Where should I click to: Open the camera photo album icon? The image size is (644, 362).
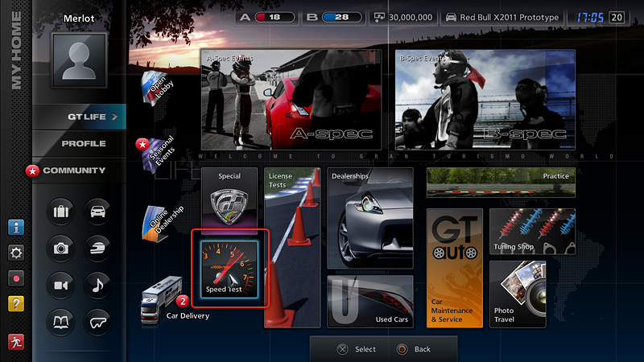pos(61,249)
